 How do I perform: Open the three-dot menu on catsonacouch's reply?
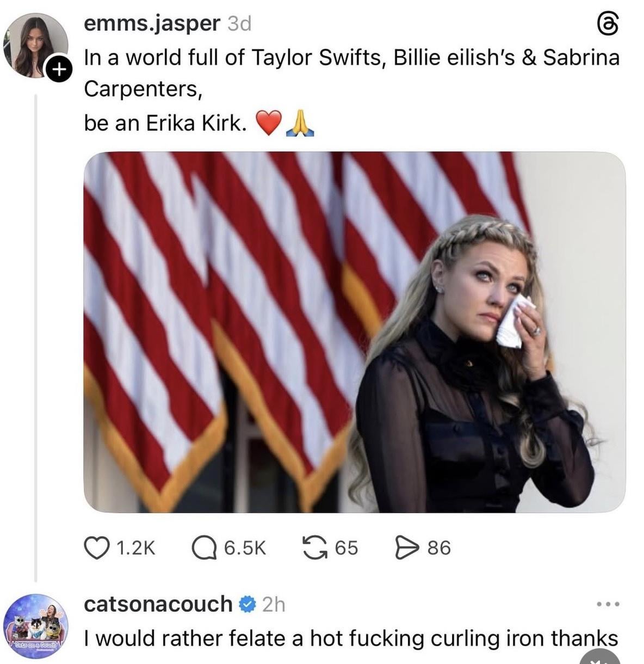click(608, 604)
